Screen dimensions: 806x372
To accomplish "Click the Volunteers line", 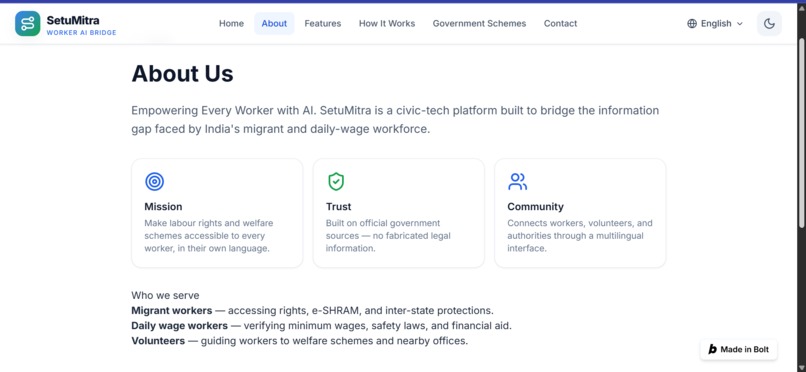I will (300, 341).
